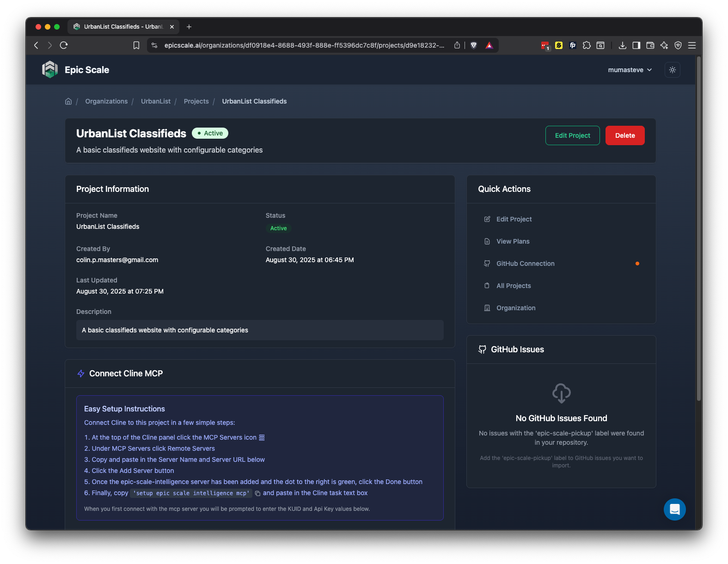
Task: Open the Leo AI sparkle icon
Action: (664, 45)
